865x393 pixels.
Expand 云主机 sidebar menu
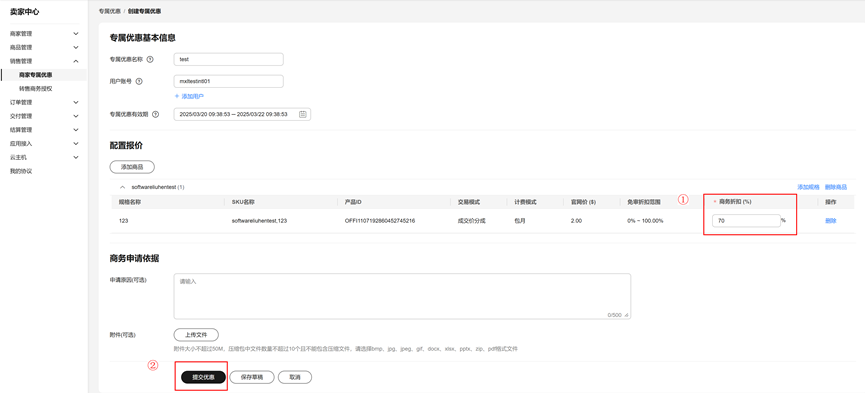point(76,157)
